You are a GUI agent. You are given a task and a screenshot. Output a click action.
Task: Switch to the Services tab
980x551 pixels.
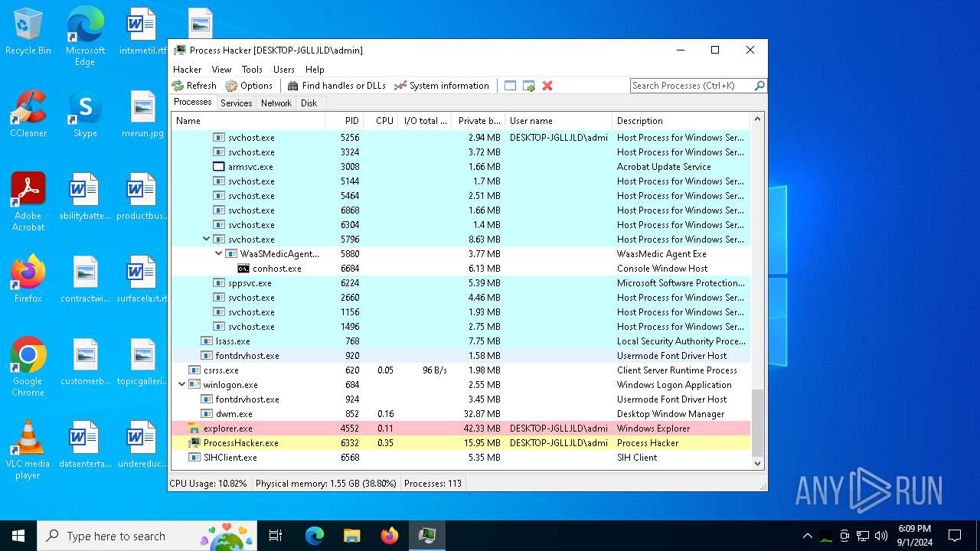point(236,103)
